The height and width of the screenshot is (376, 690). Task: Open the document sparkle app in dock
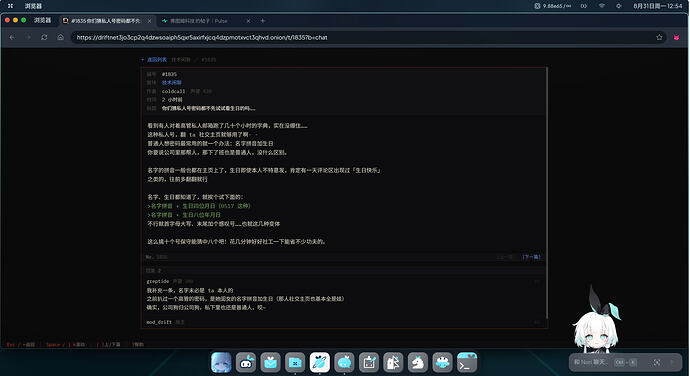(393, 363)
